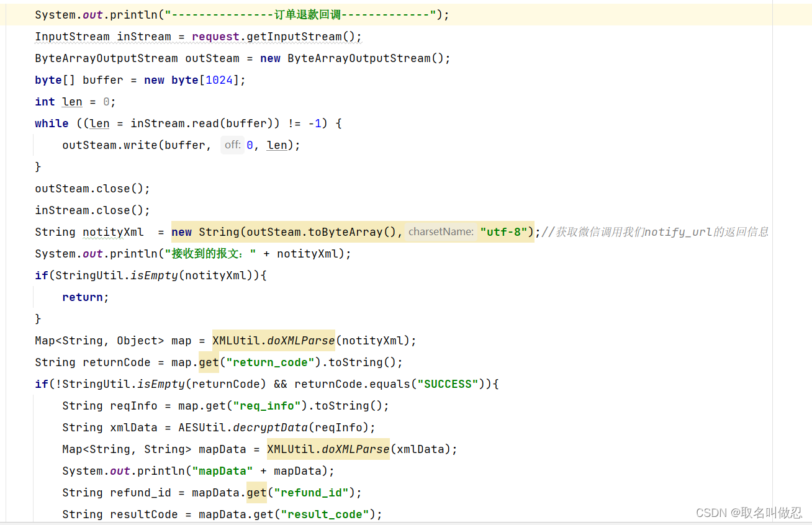Click the "return_code" string literal
This screenshot has height=525, width=812.
point(269,362)
